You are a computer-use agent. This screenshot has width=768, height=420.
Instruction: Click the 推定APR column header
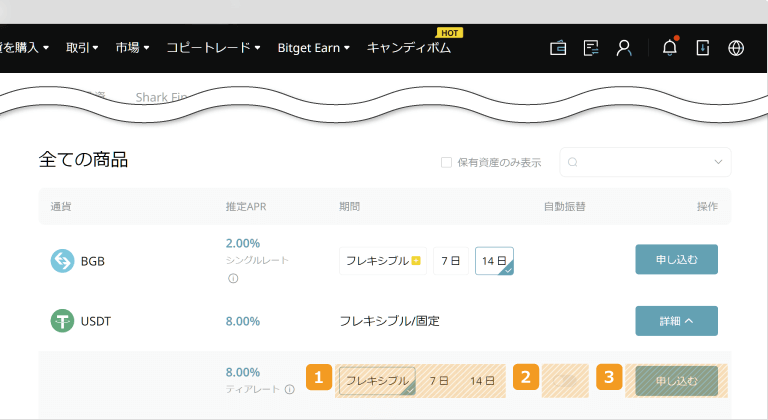(x=246, y=206)
